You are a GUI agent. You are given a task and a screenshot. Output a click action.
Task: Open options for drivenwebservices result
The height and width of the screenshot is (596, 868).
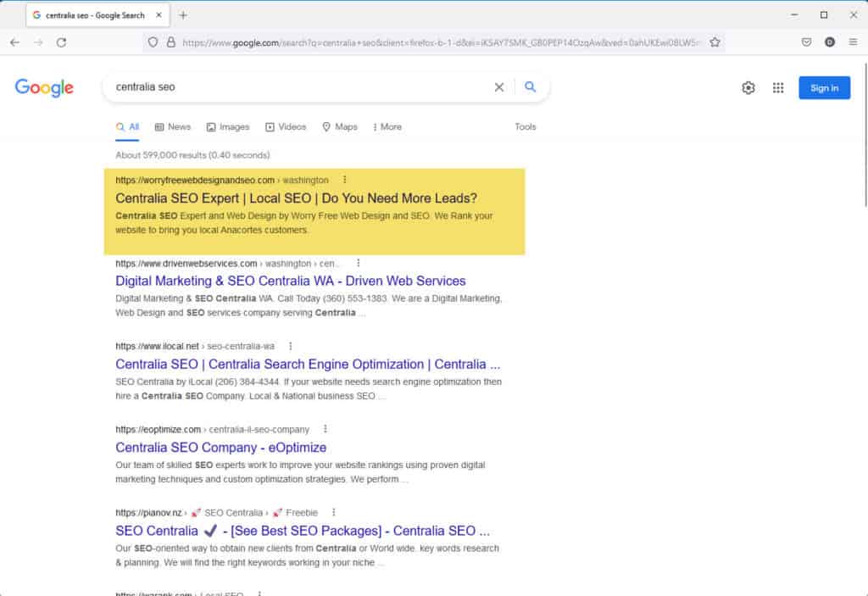coord(359,263)
